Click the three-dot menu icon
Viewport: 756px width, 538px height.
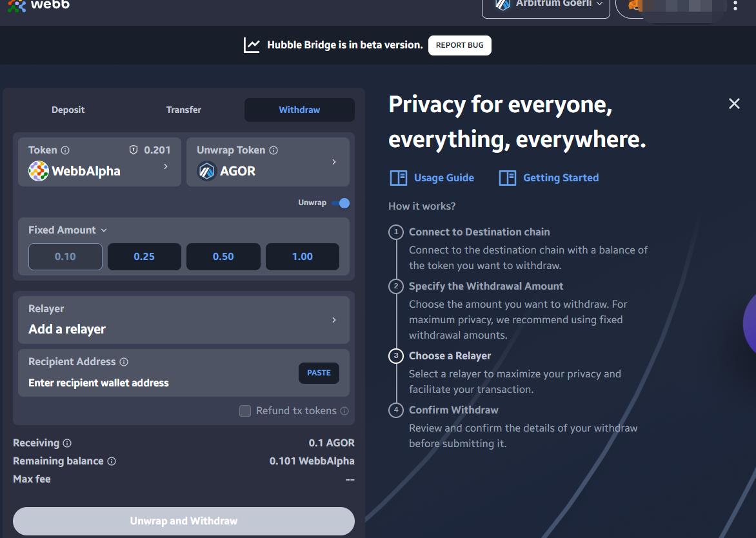coord(735,6)
